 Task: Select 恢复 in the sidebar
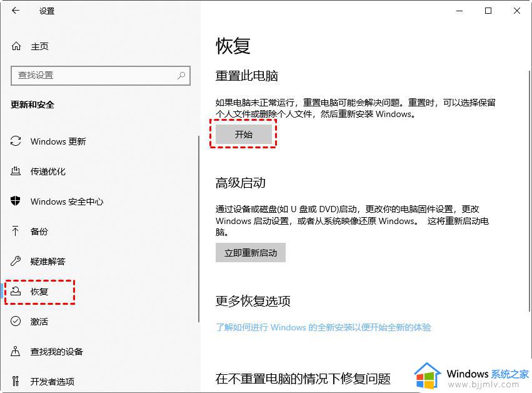point(39,292)
